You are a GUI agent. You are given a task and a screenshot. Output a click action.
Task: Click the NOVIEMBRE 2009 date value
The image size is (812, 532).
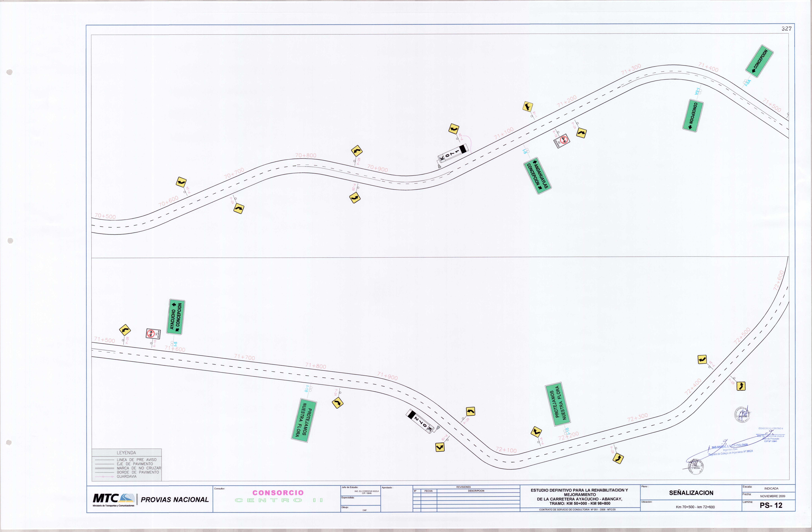tap(773, 496)
